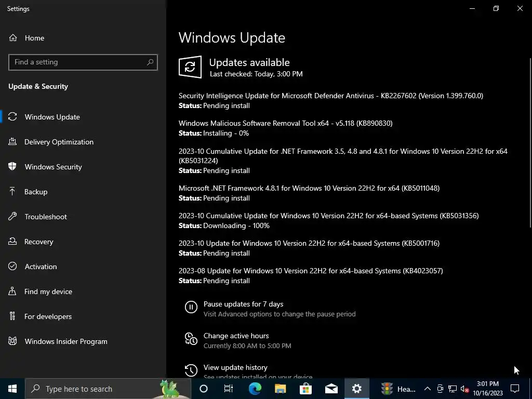Click the network tray icon
The width and height of the screenshot is (532, 399).
(x=453, y=389)
